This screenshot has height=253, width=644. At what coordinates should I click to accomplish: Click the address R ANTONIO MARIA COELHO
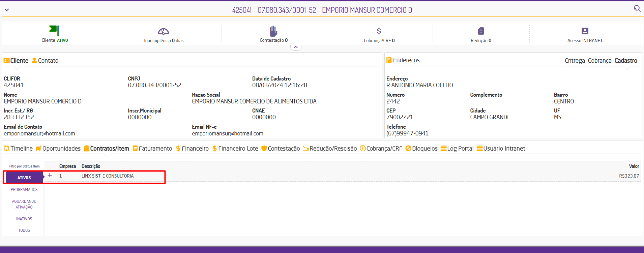click(x=420, y=85)
